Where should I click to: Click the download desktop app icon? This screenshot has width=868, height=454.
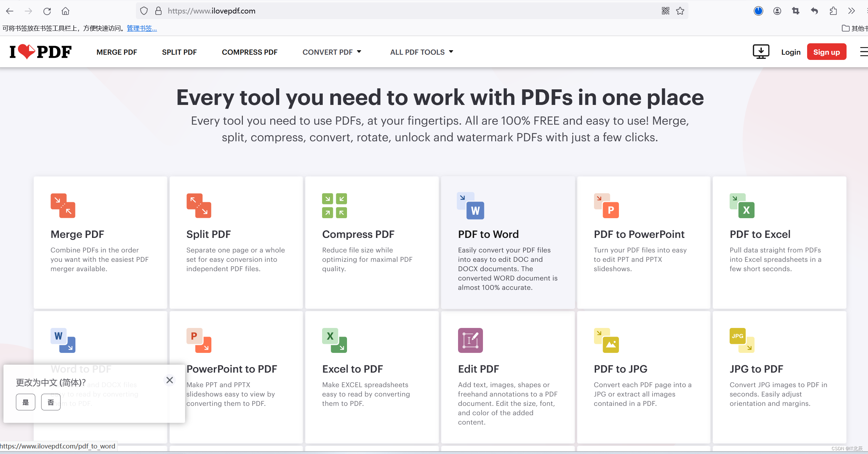[761, 52]
